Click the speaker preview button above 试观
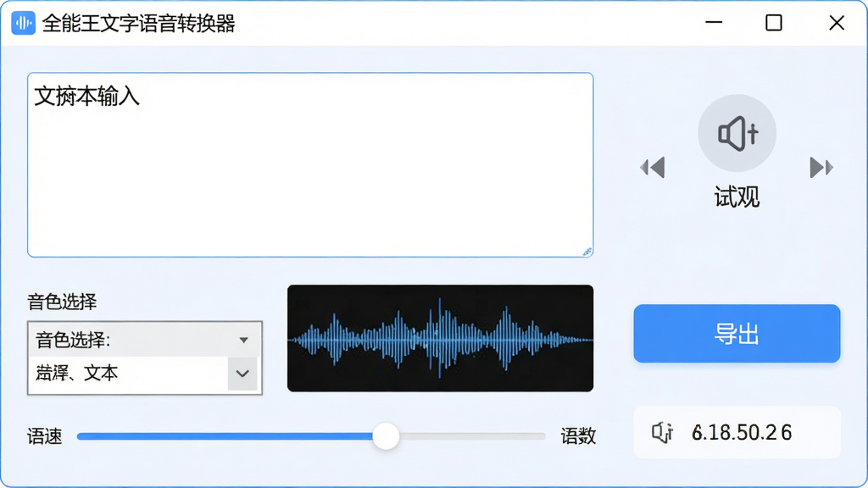The image size is (868, 488). click(737, 133)
